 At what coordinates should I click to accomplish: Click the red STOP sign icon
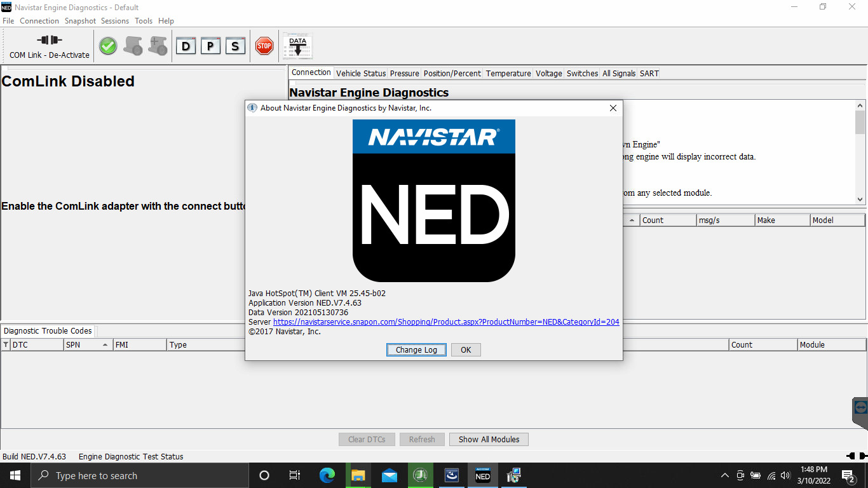(x=264, y=45)
